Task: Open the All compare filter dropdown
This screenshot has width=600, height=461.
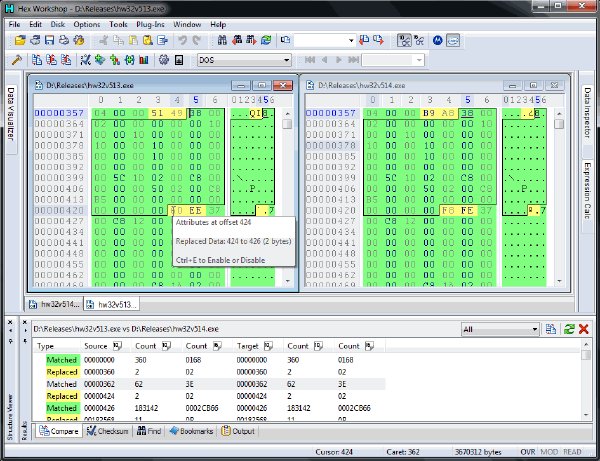Action: coord(535,329)
